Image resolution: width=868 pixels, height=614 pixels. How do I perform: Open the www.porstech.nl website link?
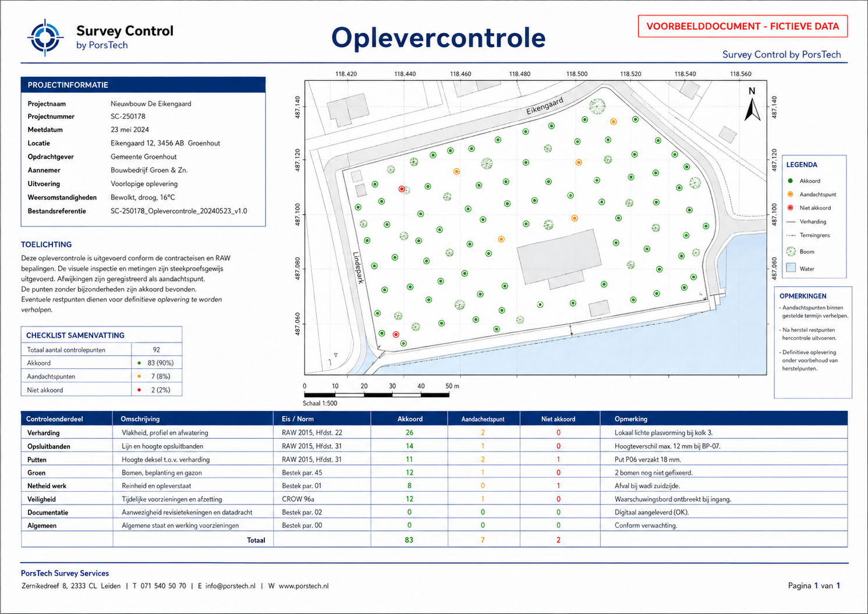(x=304, y=586)
